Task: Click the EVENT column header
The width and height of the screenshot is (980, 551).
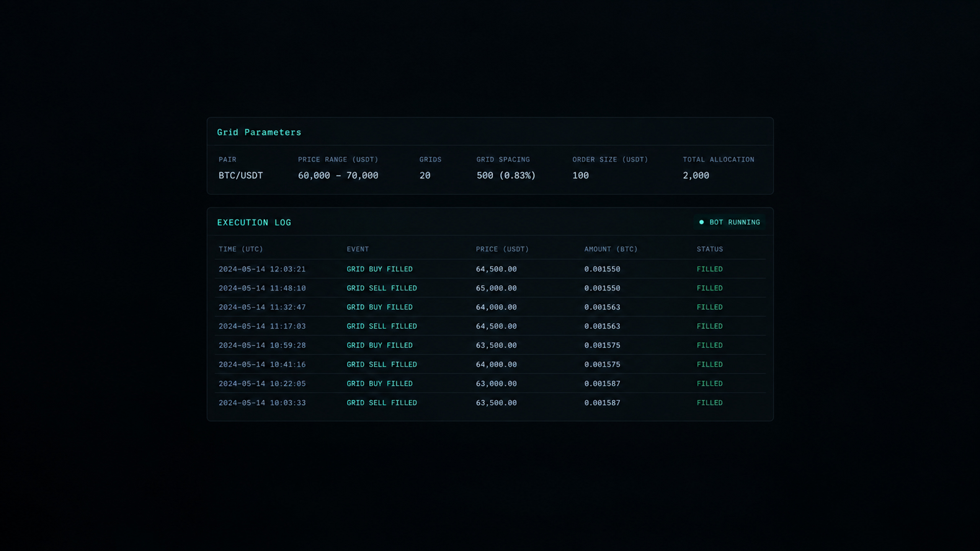Action: (x=358, y=249)
